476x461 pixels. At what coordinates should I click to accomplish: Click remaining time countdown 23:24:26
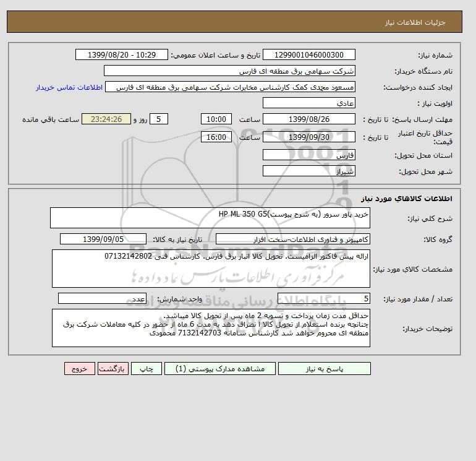coord(106,119)
